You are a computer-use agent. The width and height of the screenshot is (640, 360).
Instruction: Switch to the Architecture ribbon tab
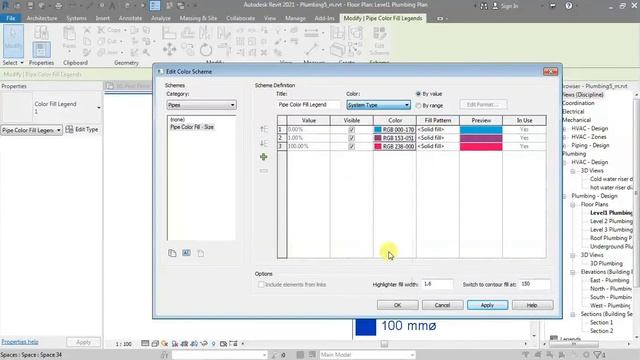pyautogui.click(x=42, y=18)
